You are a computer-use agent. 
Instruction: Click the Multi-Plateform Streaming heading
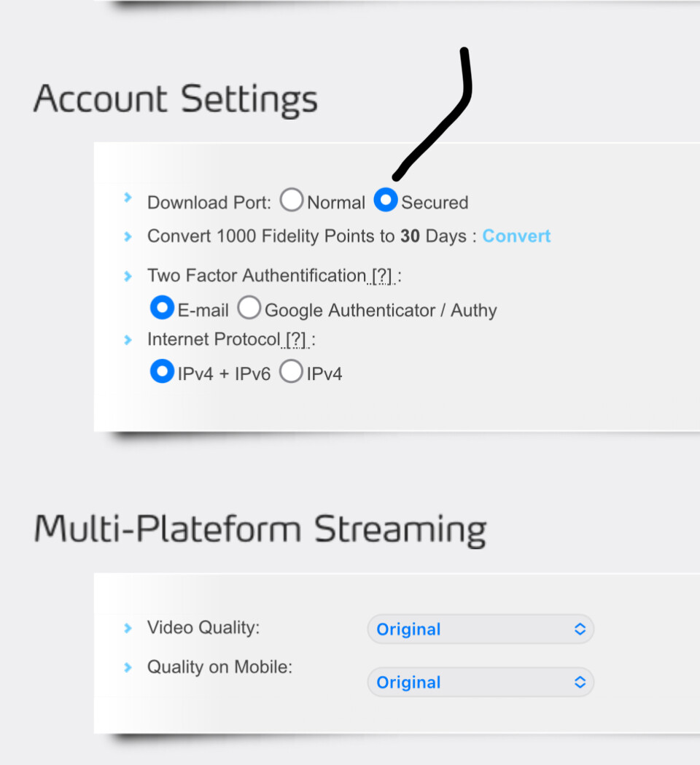click(x=260, y=529)
